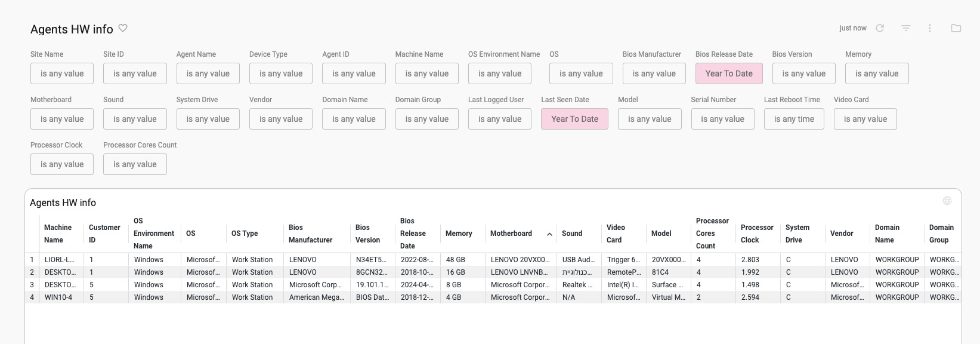The height and width of the screenshot is (344, 980).
Task: Favorite the Agents HW info dashboard heart
Action: tap(123, 28)
